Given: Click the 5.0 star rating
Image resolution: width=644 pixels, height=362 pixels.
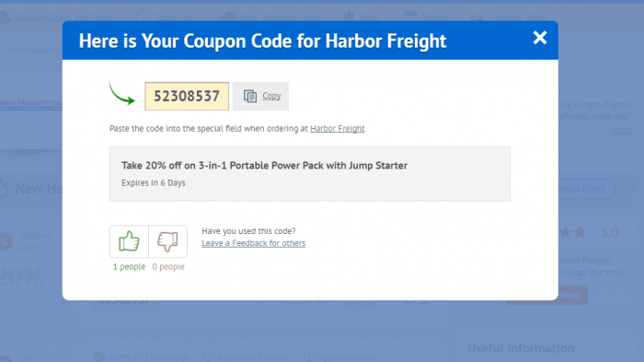Looking at the screenshot, I should (609, 233).
